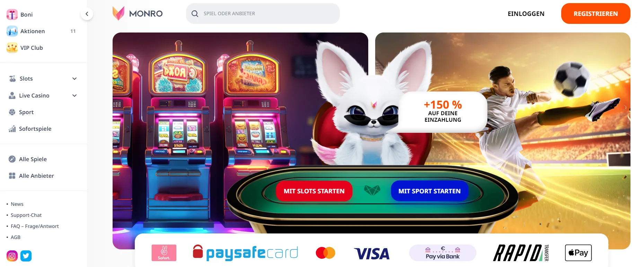Click the MIT SLOTS STARTEN button
The height and width of the screenshot is (267, 644).
click(x=314, y=191)
